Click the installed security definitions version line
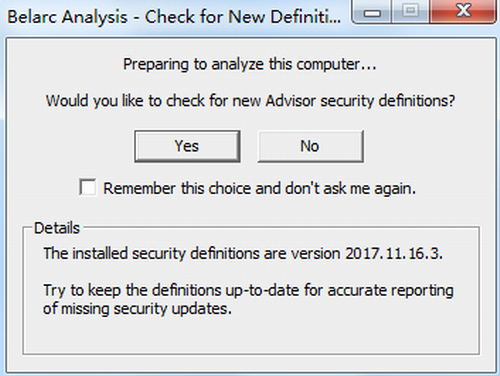Viewport: 500px width, 376px height. pos(243,253)
